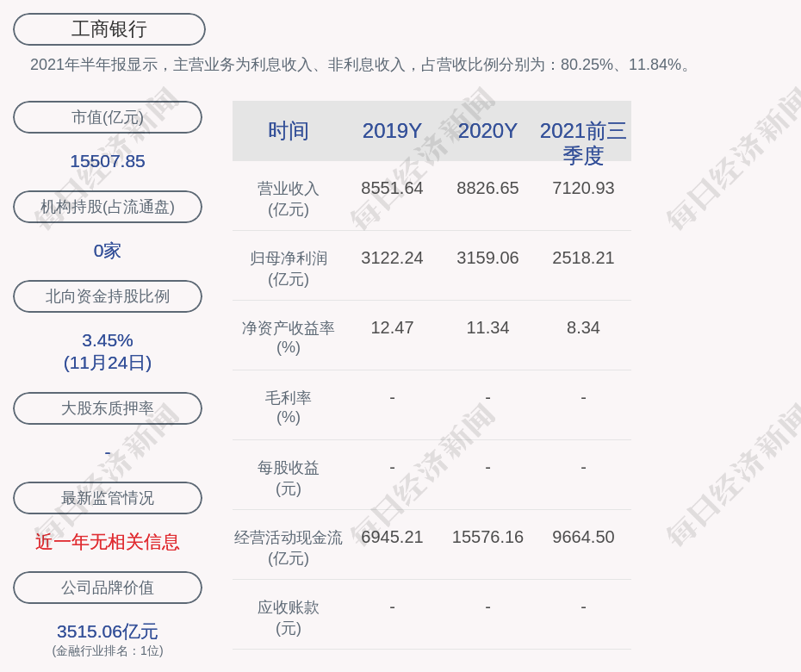Click the 最新监管情况 label
The width and height of the screenshot is (801, 672).
coord(108,498)
